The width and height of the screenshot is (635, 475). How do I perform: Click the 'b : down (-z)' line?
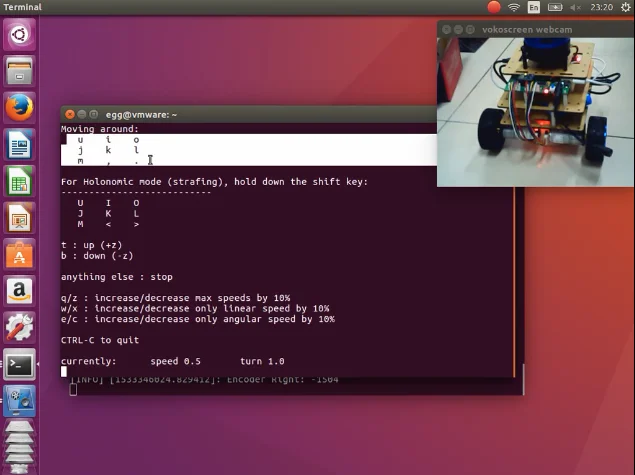(97, 256)
